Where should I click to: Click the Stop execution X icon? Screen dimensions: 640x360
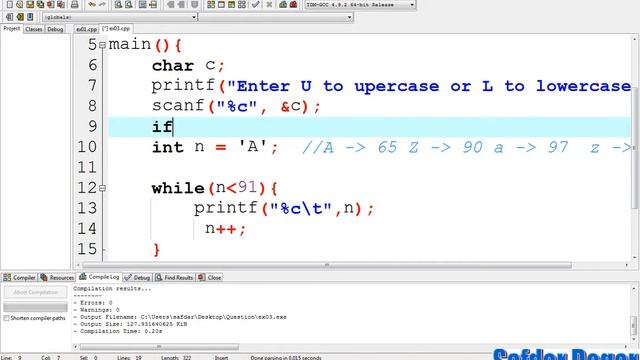(269, 5)
